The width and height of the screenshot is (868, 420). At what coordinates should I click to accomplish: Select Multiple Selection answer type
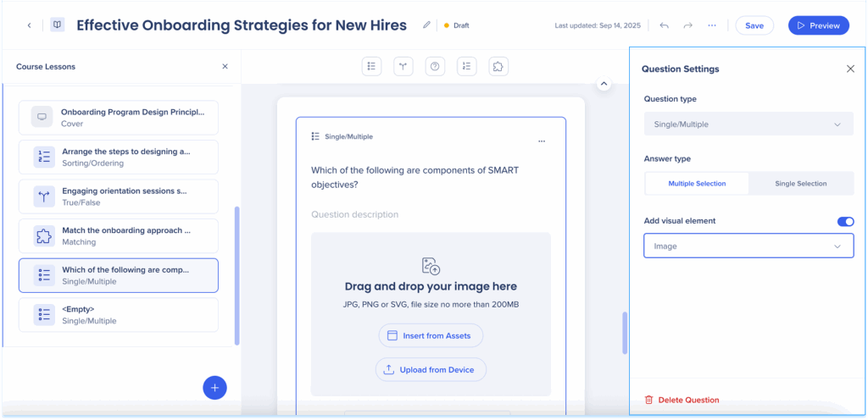click(x=697, y=183)
